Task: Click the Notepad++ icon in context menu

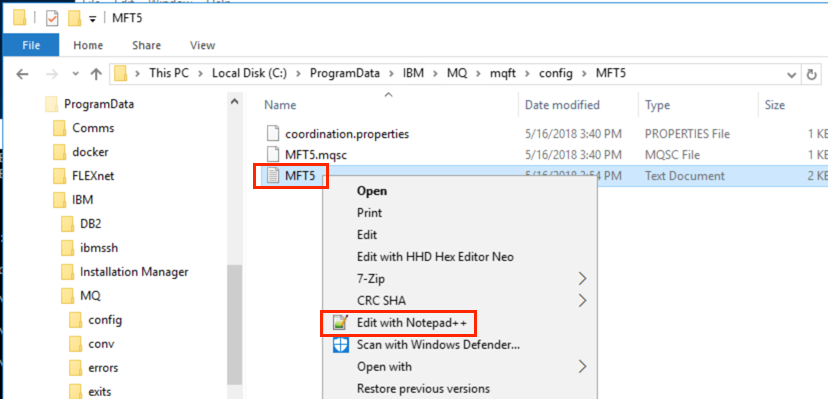Action: pyautogui.click(x=341, y=322)
